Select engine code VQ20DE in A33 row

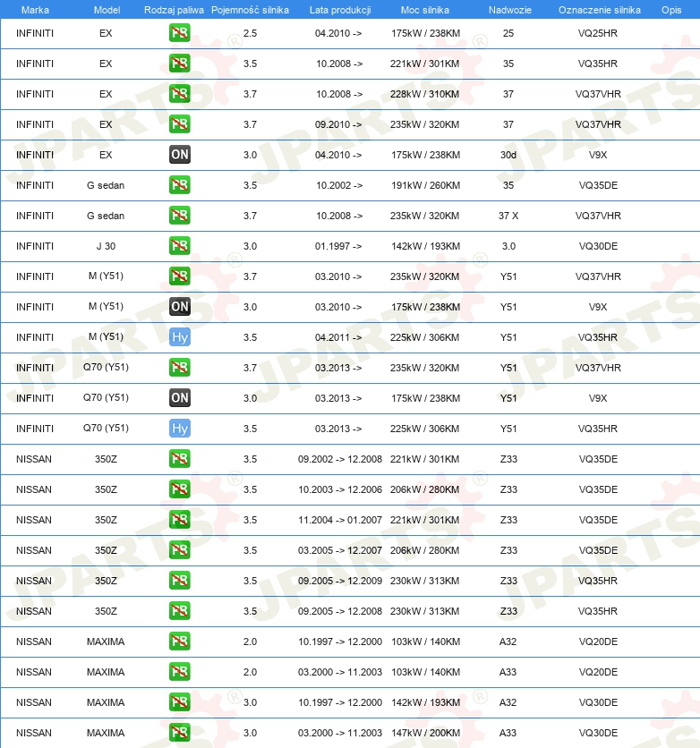coord(598,672)
